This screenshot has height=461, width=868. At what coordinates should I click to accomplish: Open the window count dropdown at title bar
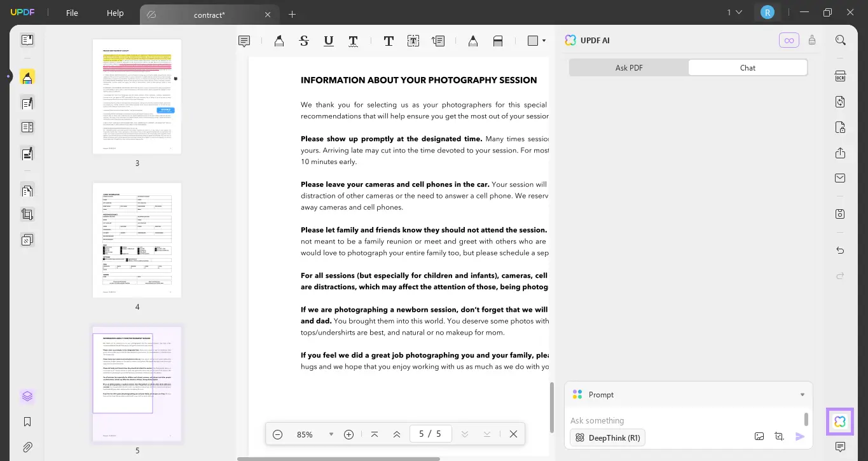pos(734,12)
